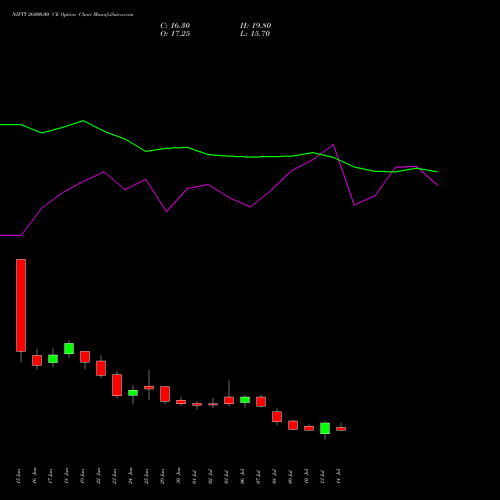Click the low value 'L: 15.70'
The image size is (500, 500).
click(x=255, y=34)
